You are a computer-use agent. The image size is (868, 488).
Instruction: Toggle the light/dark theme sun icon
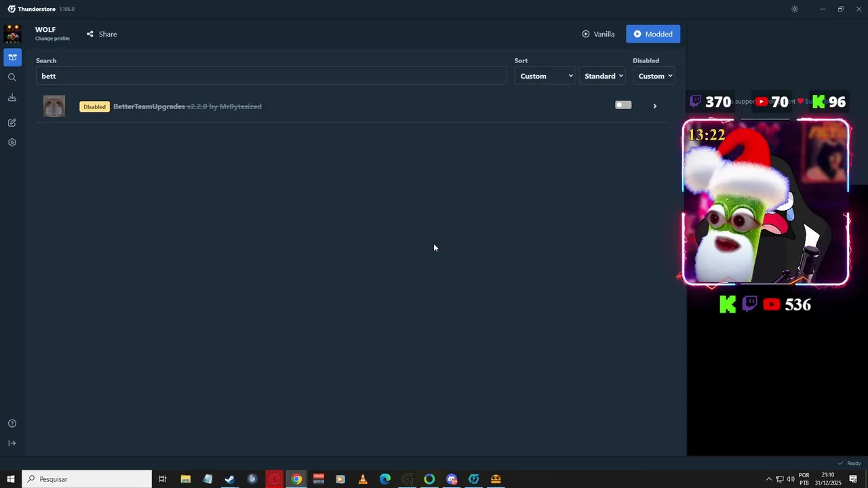click(x=795, y=9)
